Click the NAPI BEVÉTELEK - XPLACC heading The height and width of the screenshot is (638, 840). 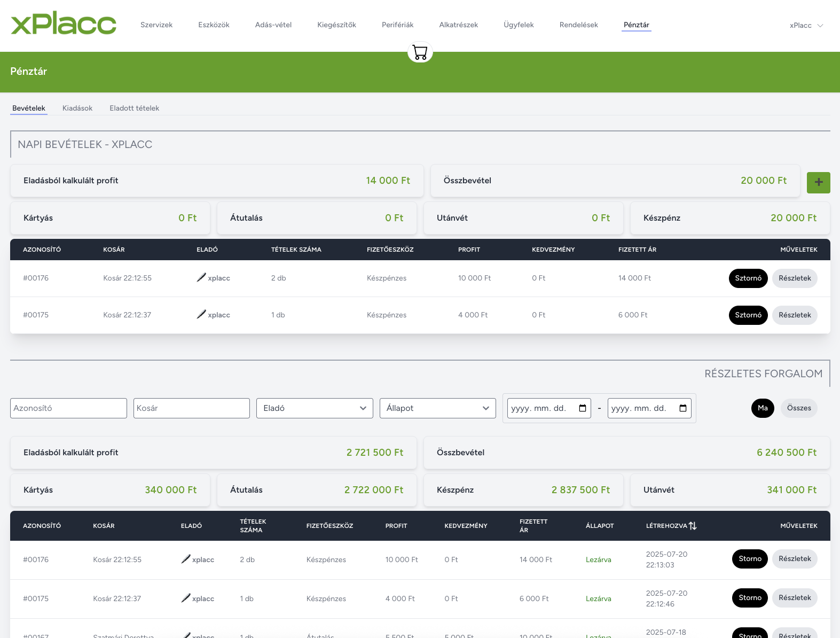[85, 144]
